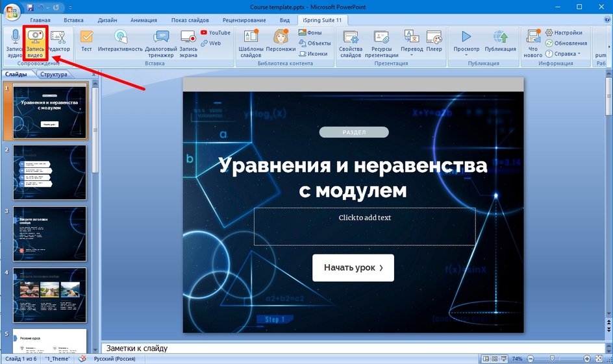Open Что нового announcements
Viewport: 613px width, 364px height.
pos(533,43)
